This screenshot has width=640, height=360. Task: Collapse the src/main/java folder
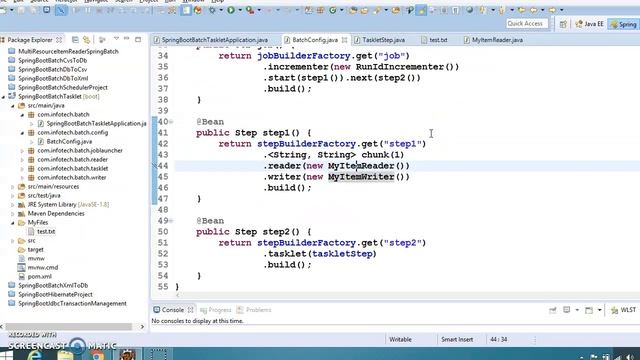pos(13,106)
